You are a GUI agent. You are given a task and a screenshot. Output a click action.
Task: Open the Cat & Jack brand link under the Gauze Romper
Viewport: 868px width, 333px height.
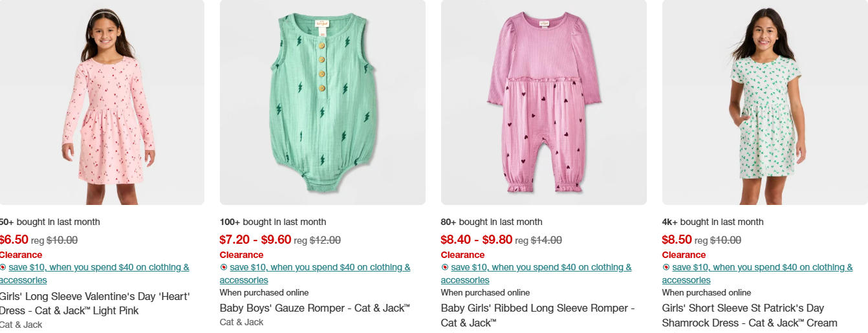pyautogui.click(x=241, y=322)
